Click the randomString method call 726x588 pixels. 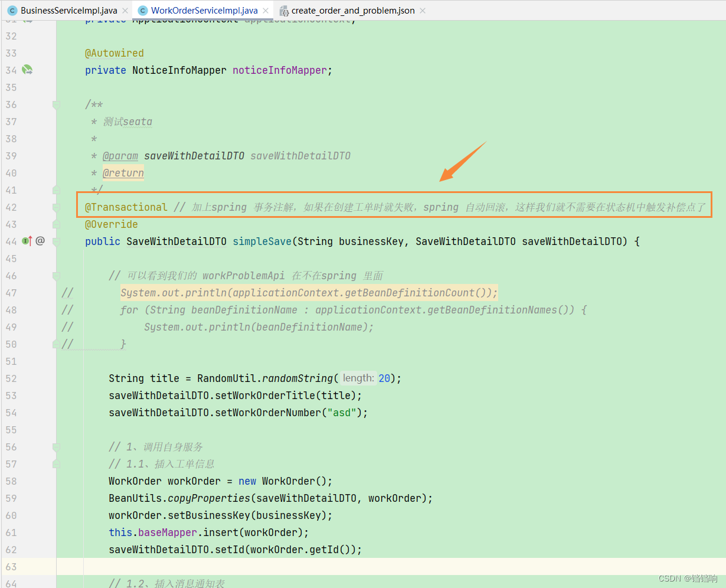click(x=297, y=378)
